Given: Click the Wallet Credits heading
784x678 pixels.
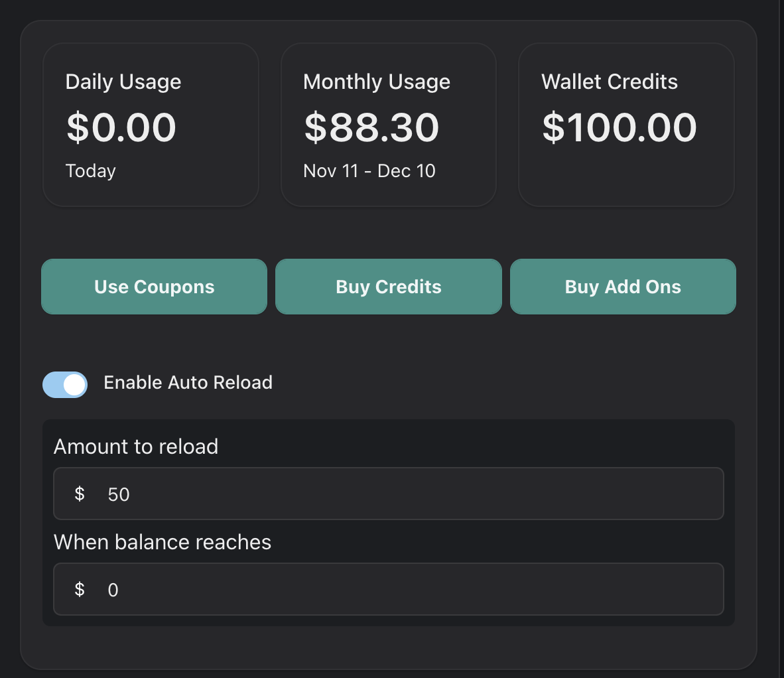Looking at the screenshot, I should pyautogui.click(x=610, y=82).
